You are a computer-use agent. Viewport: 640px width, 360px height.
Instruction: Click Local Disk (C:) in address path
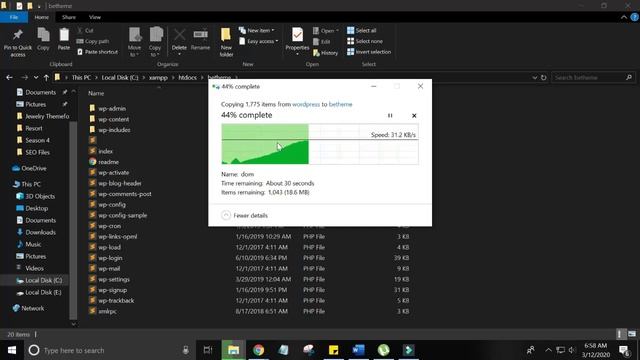coord(120,78)
